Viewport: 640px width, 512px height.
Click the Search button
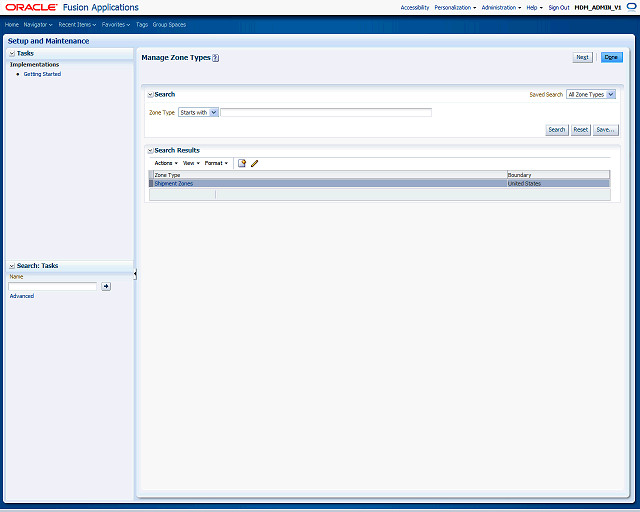(x=557, y=130)
